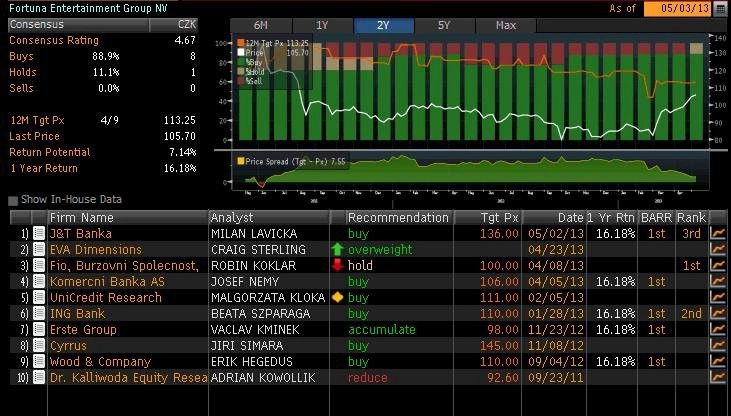731x416 pixels.
Task: Open J&T Banka firm link
Action: pos(81,233)
